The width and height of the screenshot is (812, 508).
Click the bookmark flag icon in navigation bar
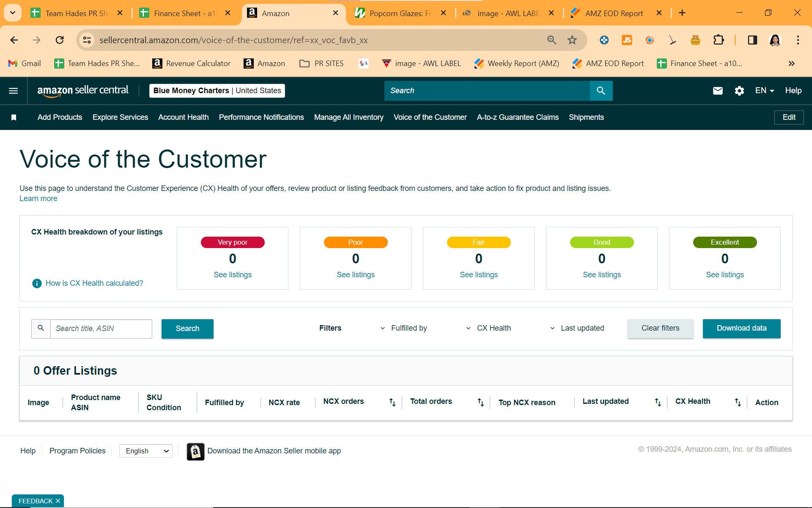[14, 117]
